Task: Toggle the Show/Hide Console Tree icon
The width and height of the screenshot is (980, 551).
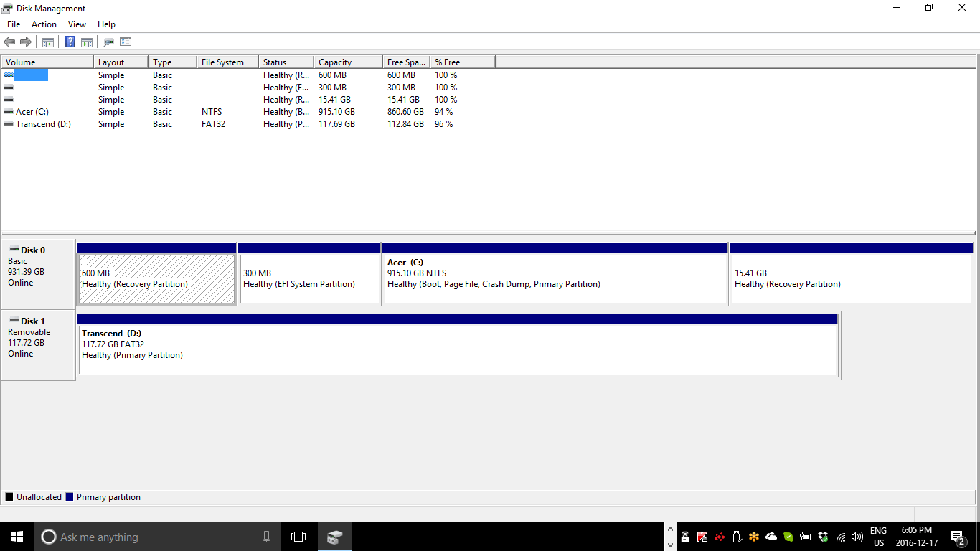Action: click(48, 42)
